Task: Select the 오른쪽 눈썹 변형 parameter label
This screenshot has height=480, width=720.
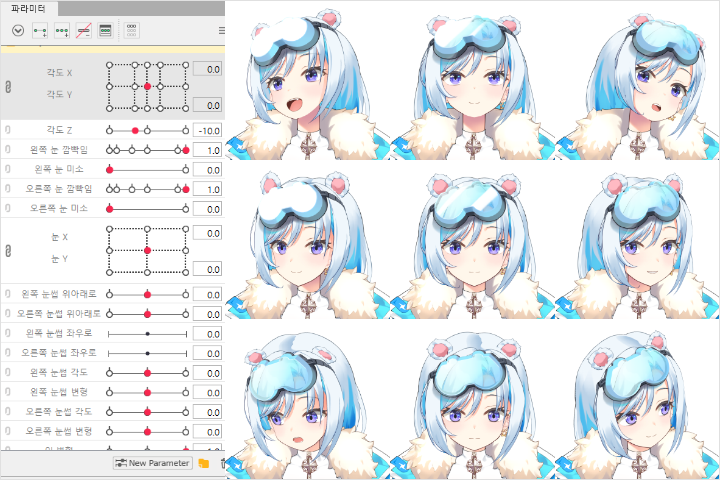Action: click(59, 431)
